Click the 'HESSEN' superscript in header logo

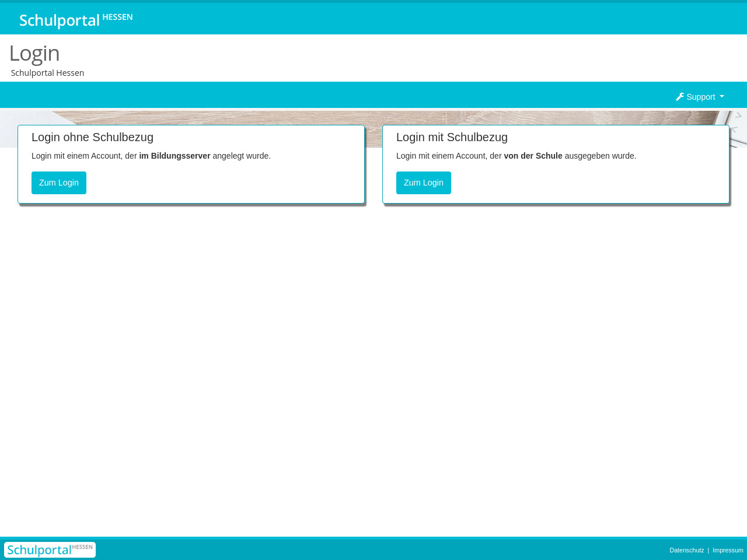pyautogui.click(x=117, y=17)
